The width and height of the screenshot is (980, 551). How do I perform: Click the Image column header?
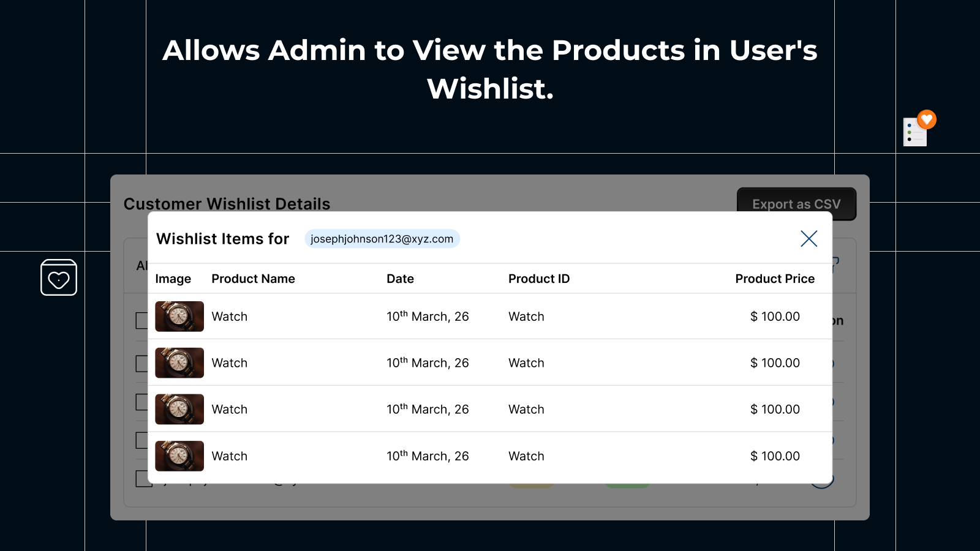point(173,279)
